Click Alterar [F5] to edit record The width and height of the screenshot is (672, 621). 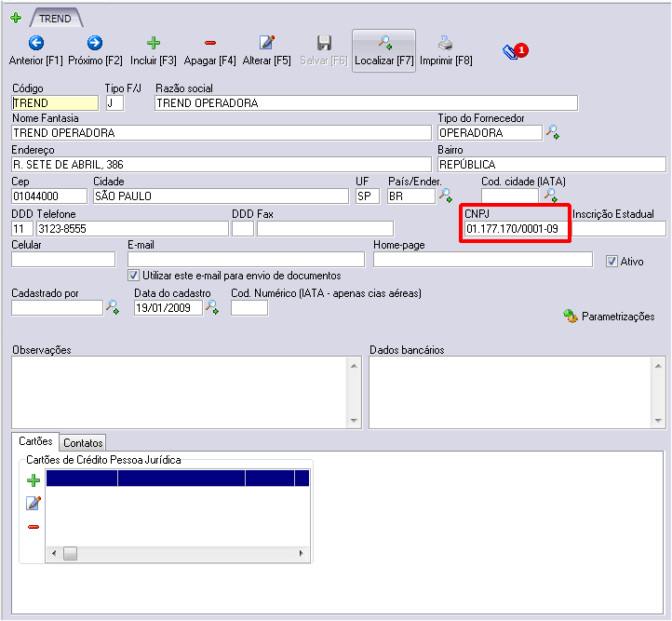[266, 50]
